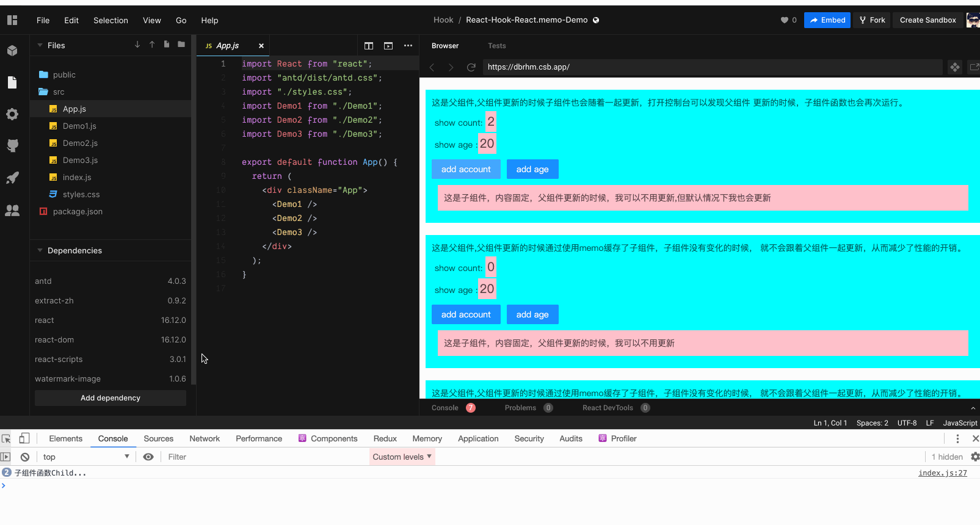Click the Hook breadcrumb link

(443, 20)
